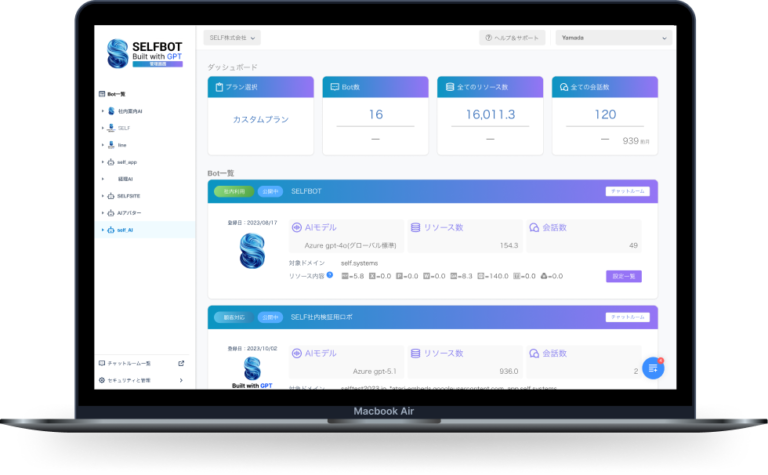Click the ヘルプ&サポート button
768x475 pixels.
[x=513, y=38]
